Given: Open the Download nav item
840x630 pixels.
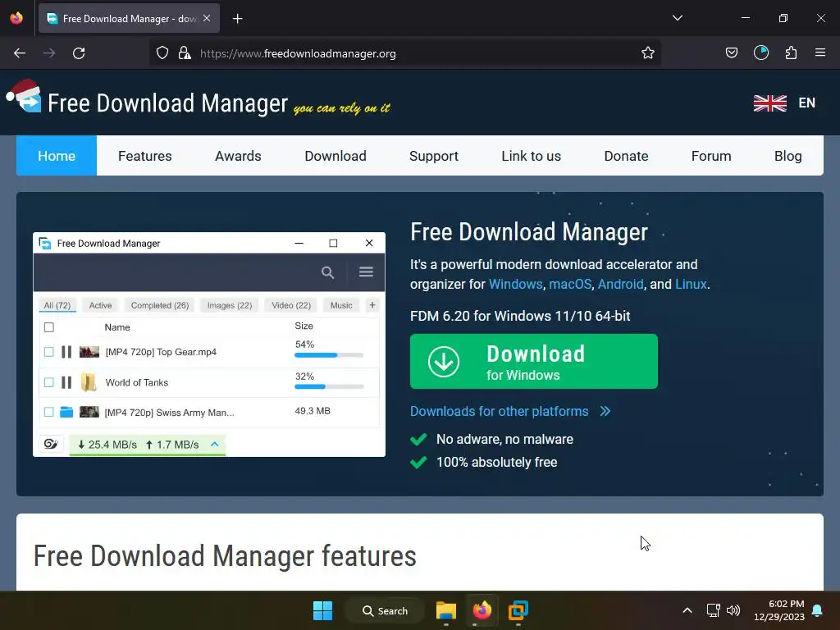Looking at the screenshot, I should (336, 156).
